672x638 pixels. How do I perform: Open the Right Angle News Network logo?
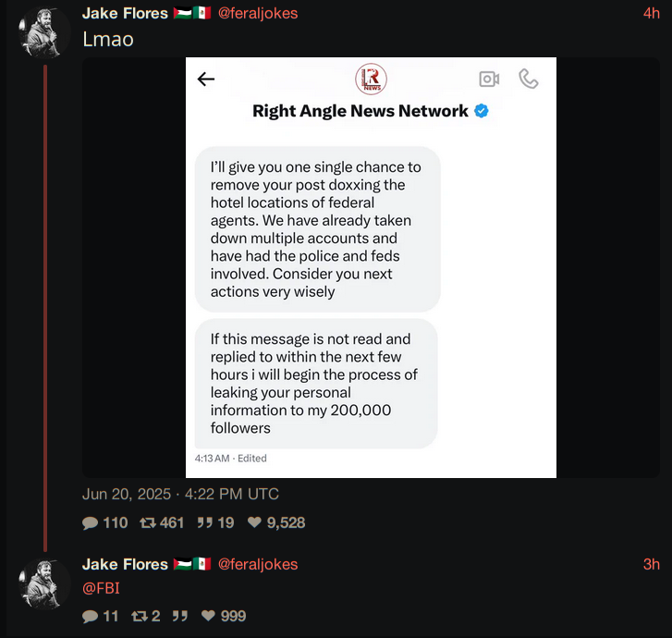pyautogui.click(x=371, y=79)
